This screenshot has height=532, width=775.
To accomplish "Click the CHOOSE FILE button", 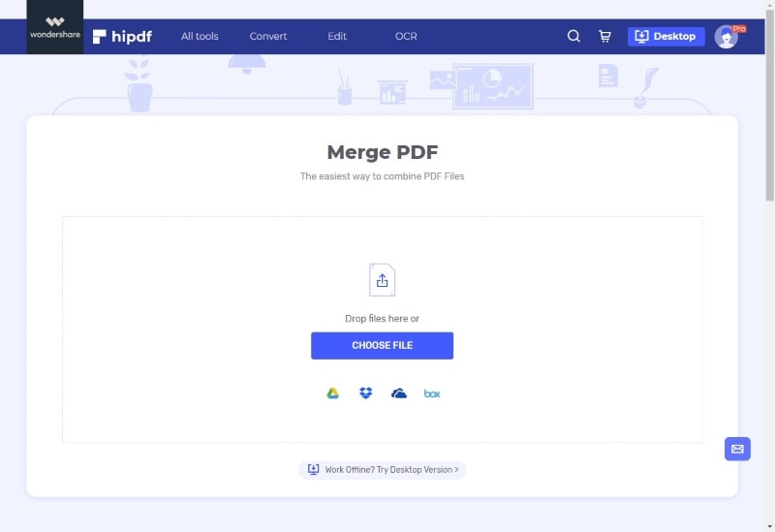I will (382, 346).
